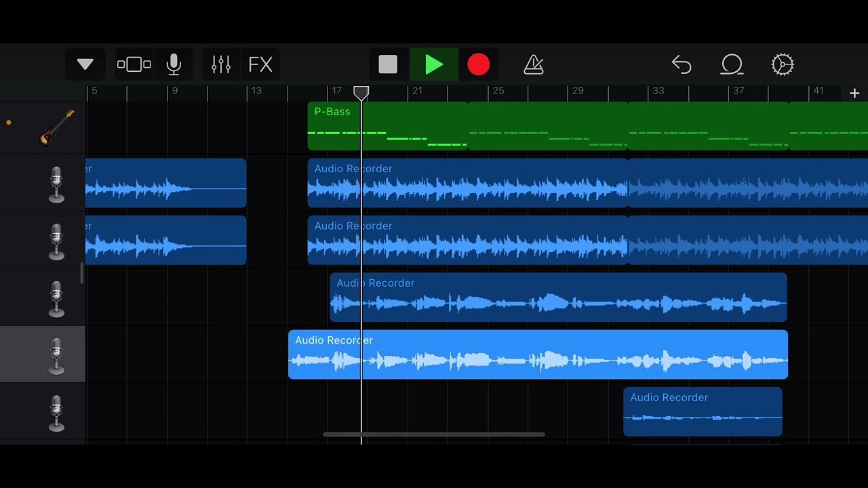Stop playback with the square button
Screen dimensions: 868x488
point(388,64)
